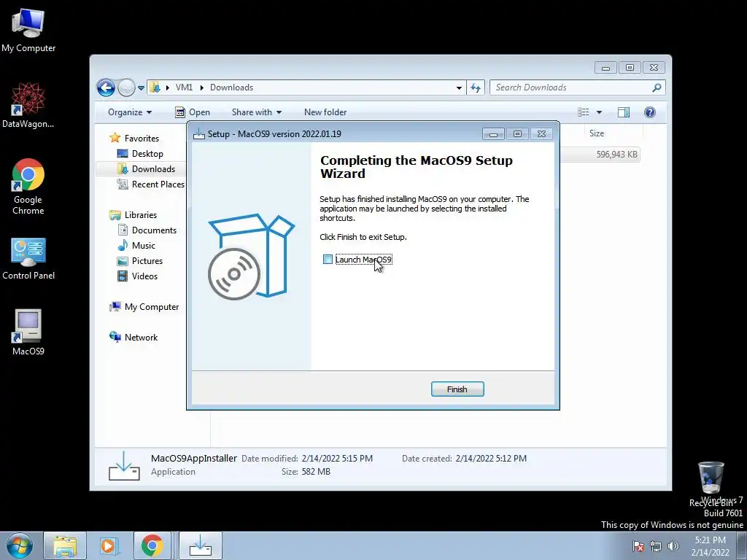Expand the view options dropdown arrow
747x560 pixels.
600,112
